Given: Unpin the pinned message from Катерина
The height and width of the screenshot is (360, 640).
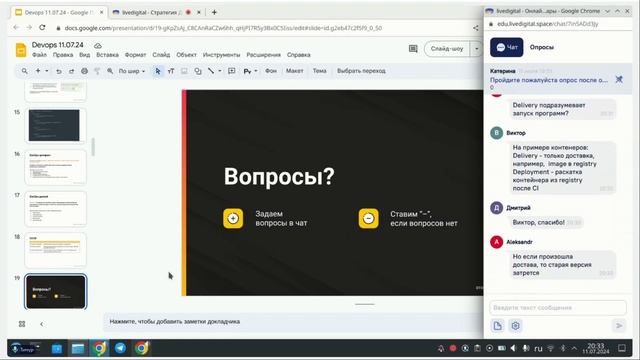Looking at the screenshot, I should pyautogui.click(x=619, y=79).
